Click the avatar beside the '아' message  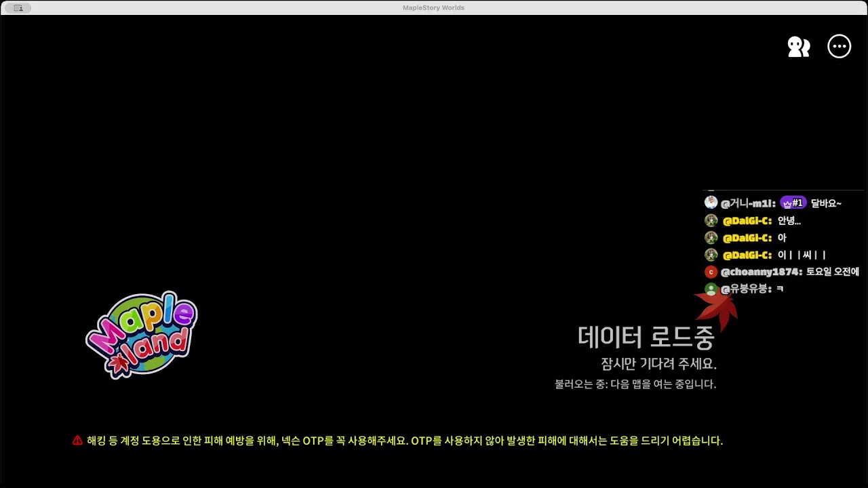coord(711,238)
